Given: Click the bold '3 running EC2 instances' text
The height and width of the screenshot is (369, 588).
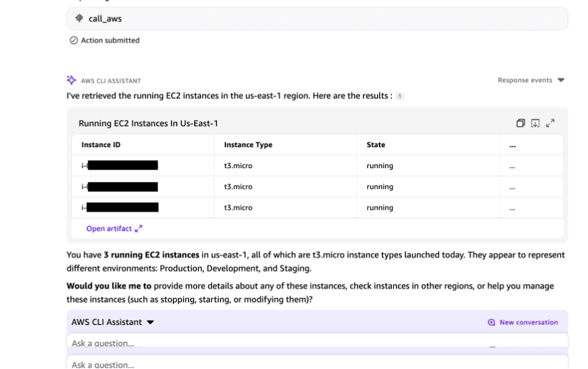Looking at the screenshot, I should coord(151,255).
